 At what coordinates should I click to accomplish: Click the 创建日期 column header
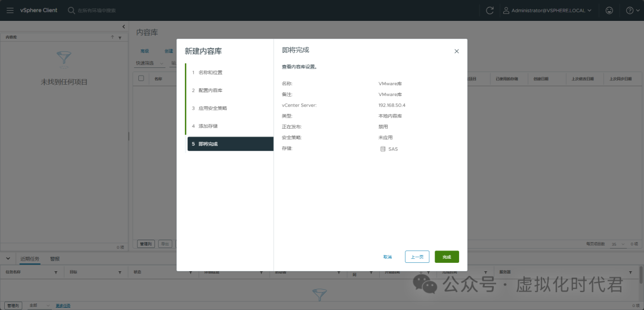tap(541, 79)
